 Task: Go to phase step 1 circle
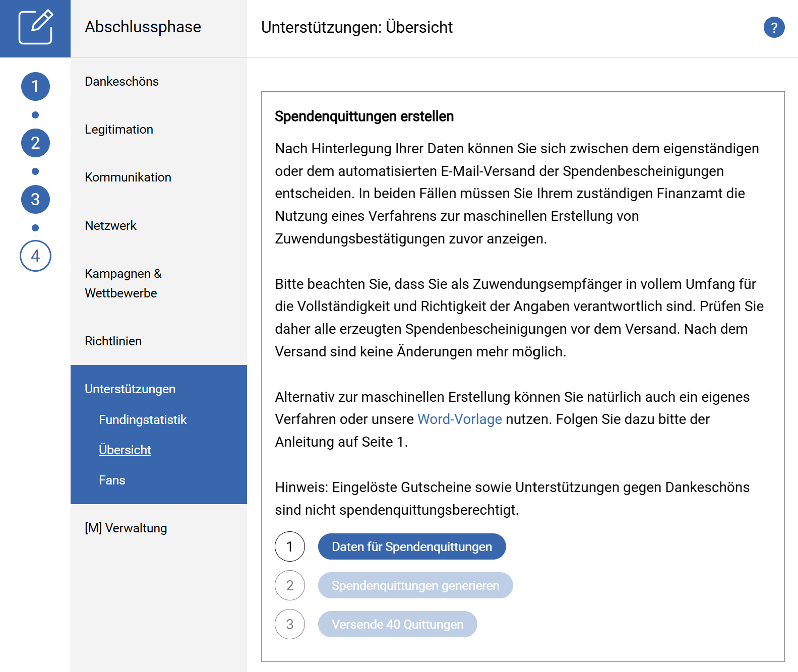click(x=35, y=86)
